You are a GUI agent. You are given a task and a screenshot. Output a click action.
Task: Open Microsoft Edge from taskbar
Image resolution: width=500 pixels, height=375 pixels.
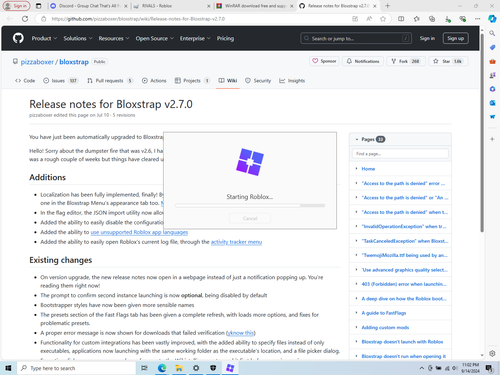(x=162, y=368)
